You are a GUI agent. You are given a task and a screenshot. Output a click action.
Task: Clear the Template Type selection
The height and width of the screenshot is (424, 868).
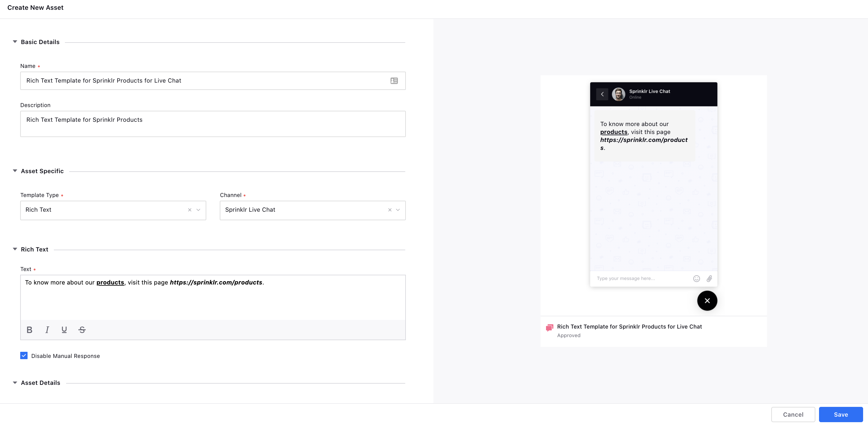click(190, 210)
